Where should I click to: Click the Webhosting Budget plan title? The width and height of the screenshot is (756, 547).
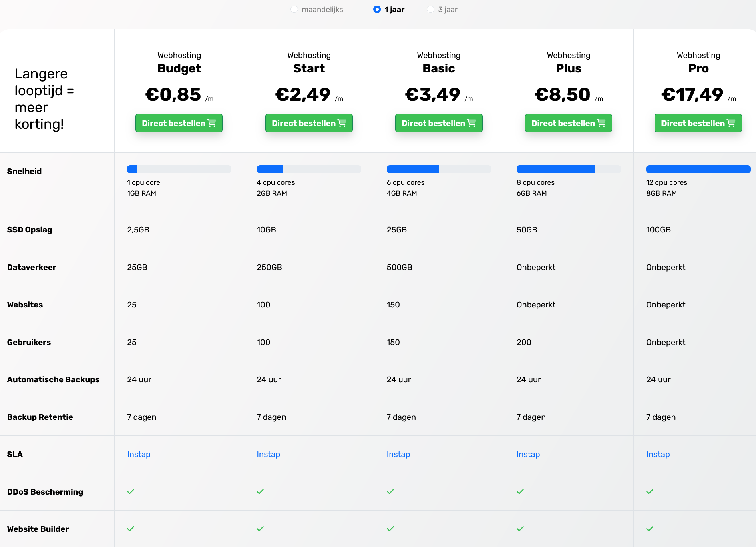[x=179, y=63]
